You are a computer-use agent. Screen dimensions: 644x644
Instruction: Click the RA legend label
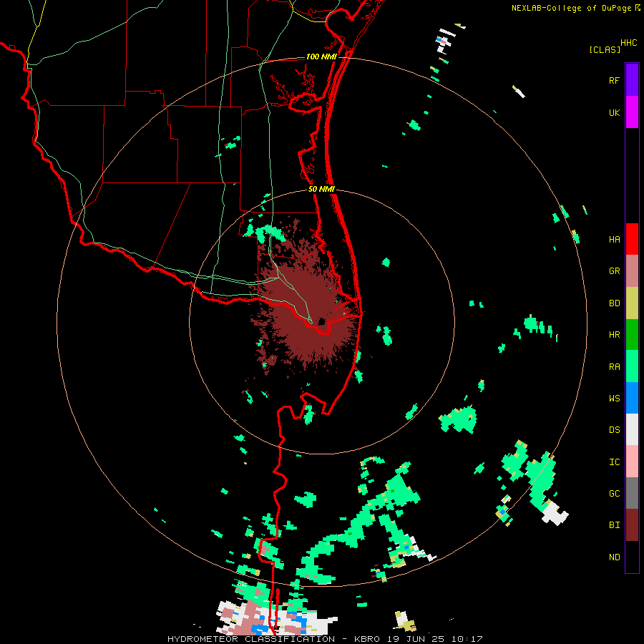614,367
